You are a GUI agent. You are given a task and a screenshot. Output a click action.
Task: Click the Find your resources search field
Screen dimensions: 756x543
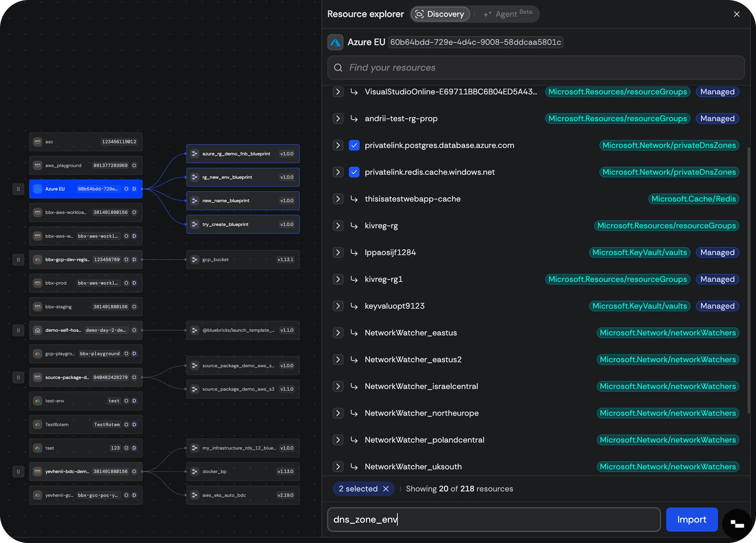pyautogui.click(x=536, y=68)
